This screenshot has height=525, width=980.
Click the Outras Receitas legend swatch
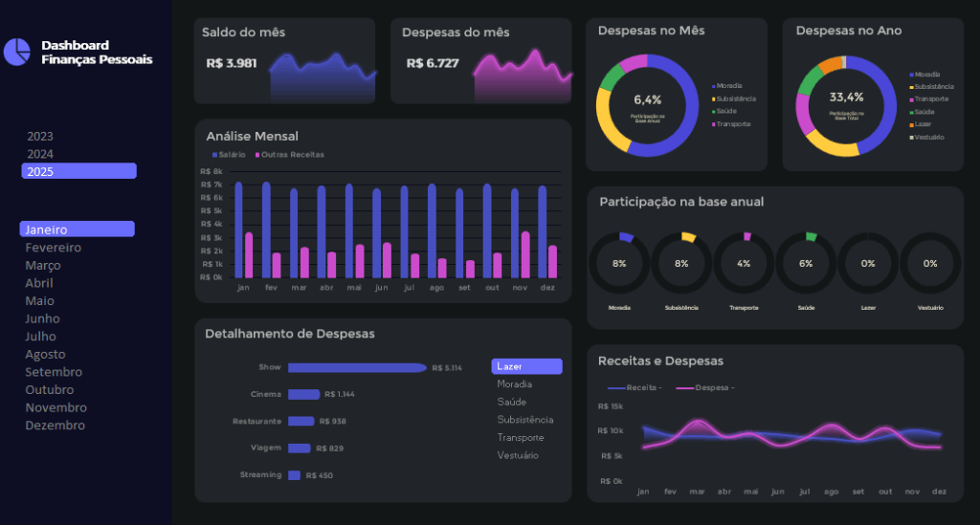tap(257, 155)
